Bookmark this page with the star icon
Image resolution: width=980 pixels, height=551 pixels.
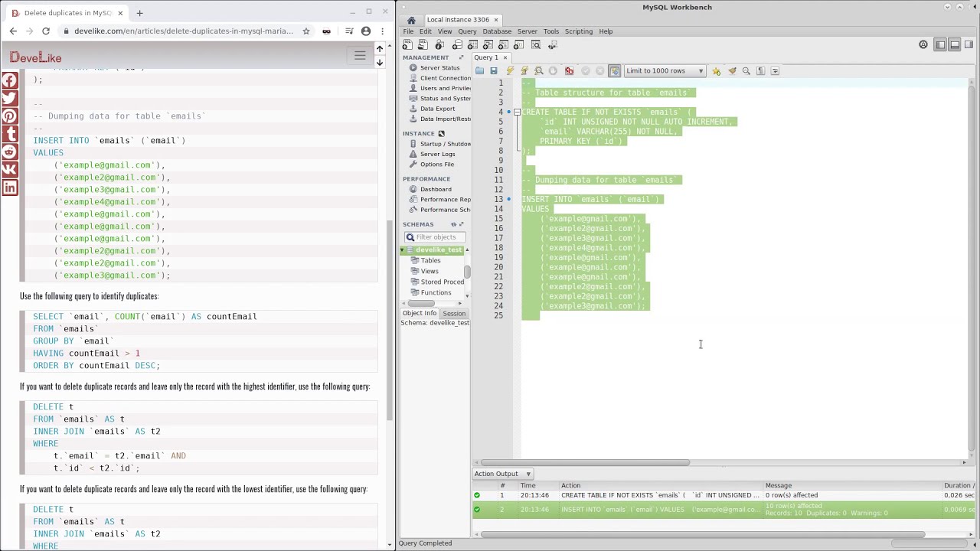click(x=306, y=31)
